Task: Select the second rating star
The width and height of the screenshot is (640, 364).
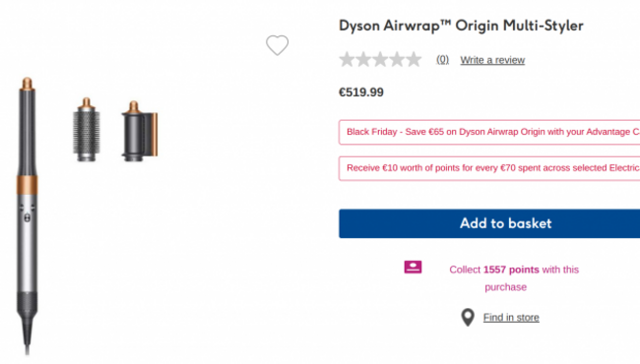Action: [363, 59]
